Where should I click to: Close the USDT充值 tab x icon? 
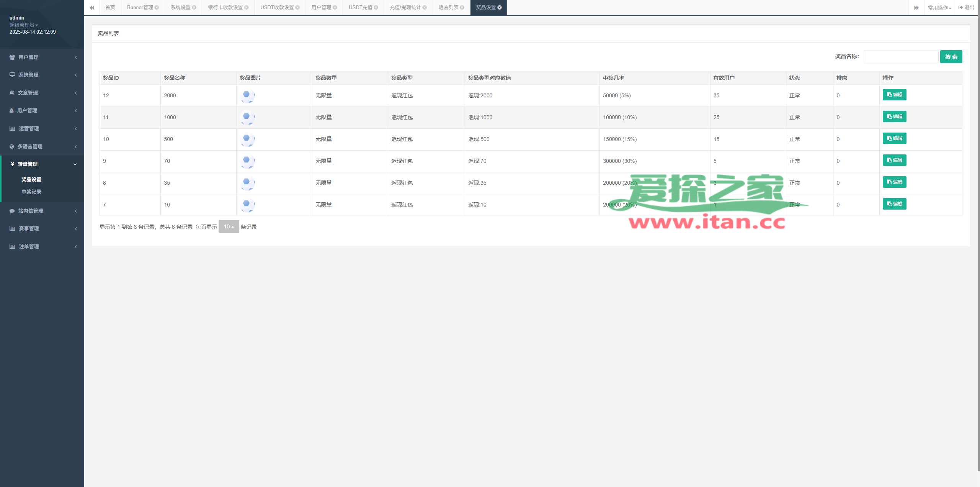pos(376,8)
